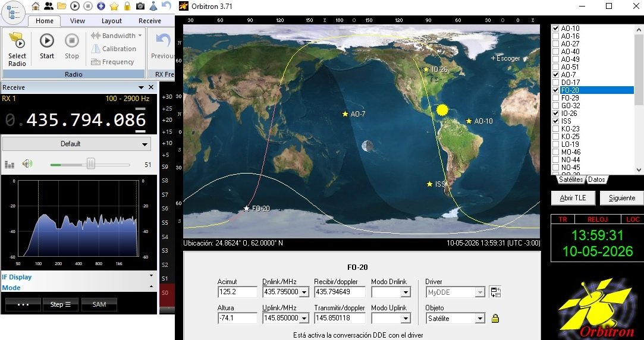
Task: Click the Select Radio ribbon button
Action: pyautogui.click(x=17, y=49)
